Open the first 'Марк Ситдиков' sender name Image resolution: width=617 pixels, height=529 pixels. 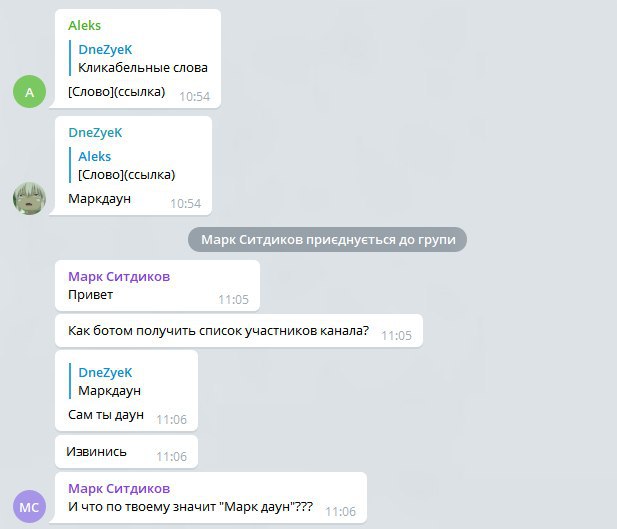(x=119, y=276)
